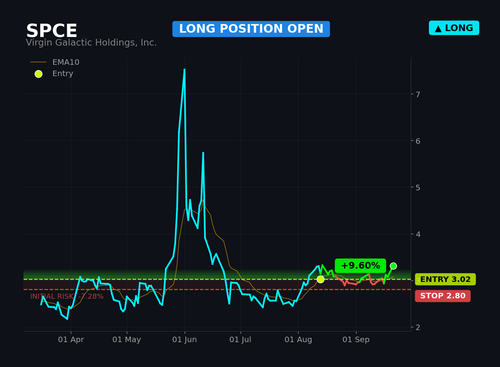This screenshot has height=367, width=500.
Task: Select the Virgin Galactic Holdings, Inc. subtitle
Action: tap(91, 43)
